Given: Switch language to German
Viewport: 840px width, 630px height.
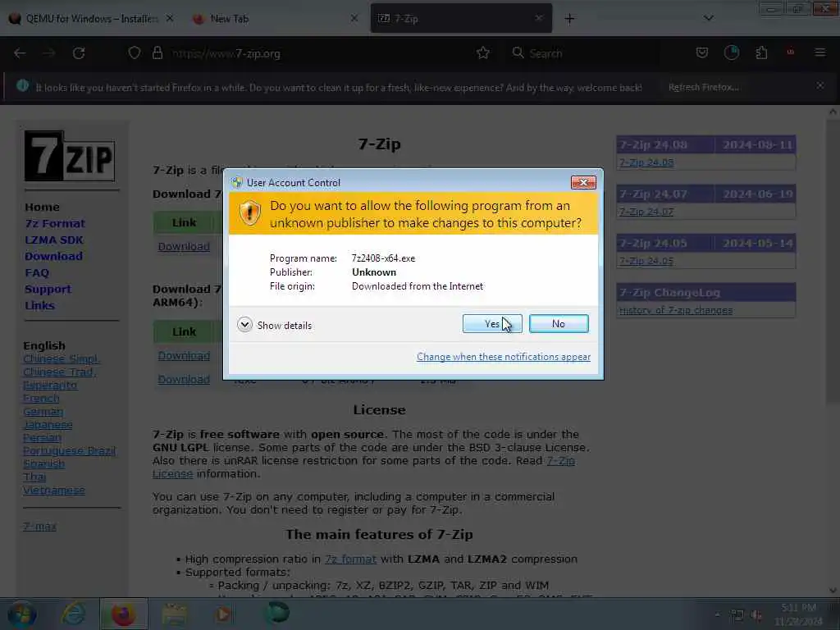Looking at the screenshot, I should point(43,412).
